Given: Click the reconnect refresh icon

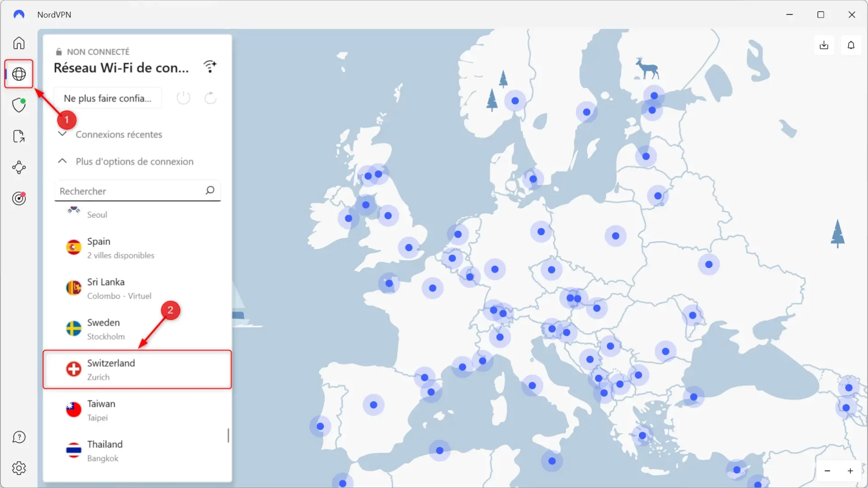Looking at the screenshot, I should (211, 98).
